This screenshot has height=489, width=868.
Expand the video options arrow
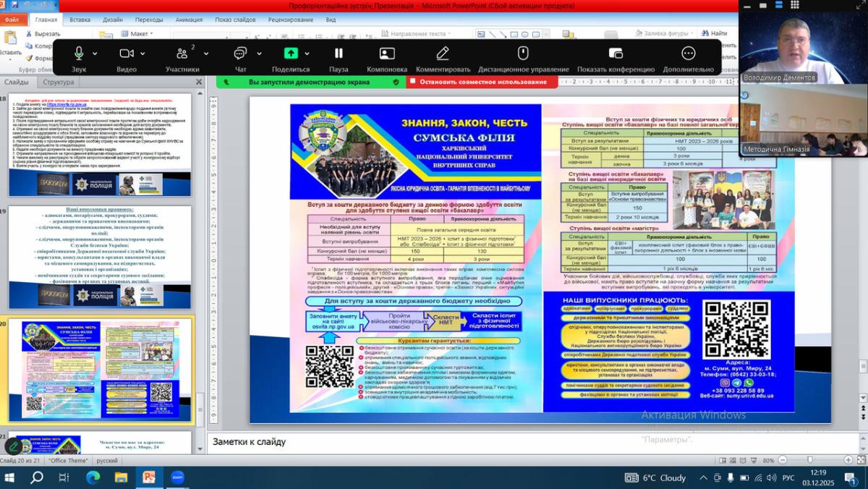click(143, 54)
